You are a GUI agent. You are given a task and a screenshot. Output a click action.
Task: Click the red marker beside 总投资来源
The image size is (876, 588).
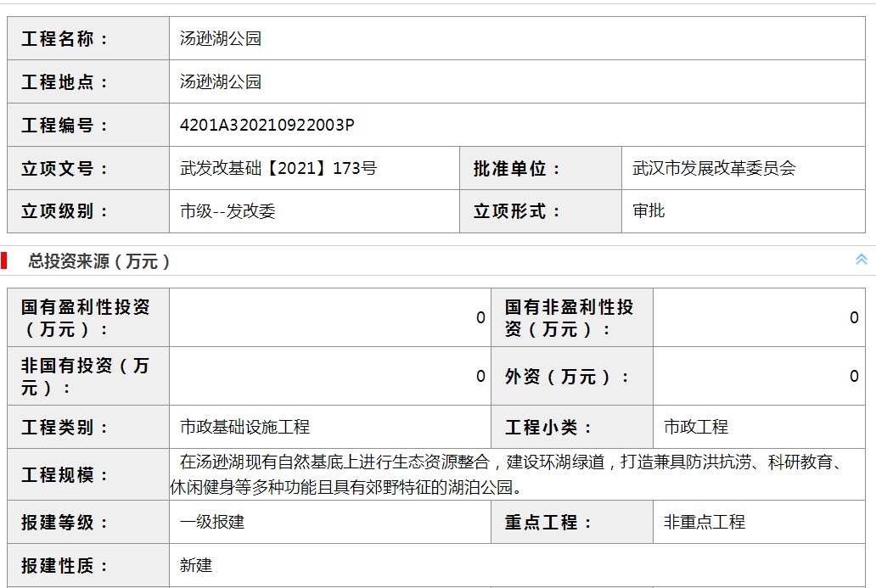point(4,260)
